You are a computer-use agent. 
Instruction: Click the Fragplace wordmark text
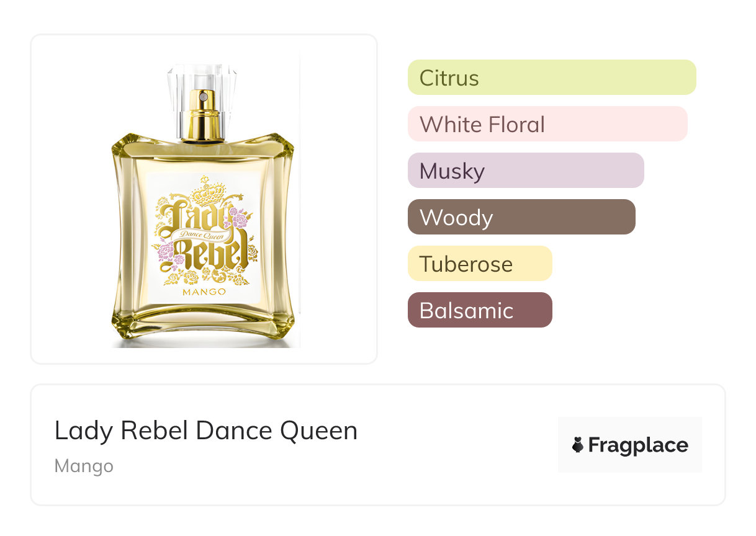(x=638, y=445)
